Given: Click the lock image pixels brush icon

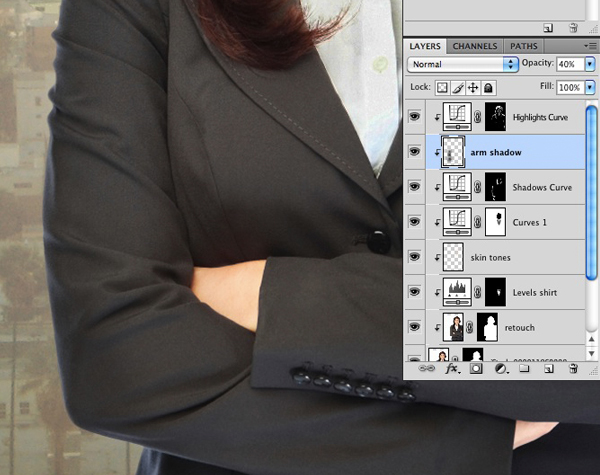Looking at the screenshot, I should [459, 88].
